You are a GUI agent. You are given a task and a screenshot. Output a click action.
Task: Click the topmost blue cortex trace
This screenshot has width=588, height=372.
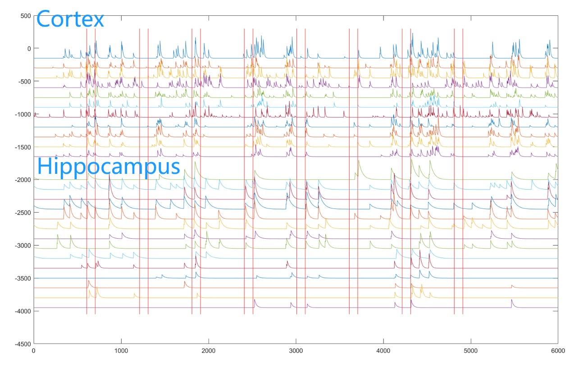click(x=50, y=58)
